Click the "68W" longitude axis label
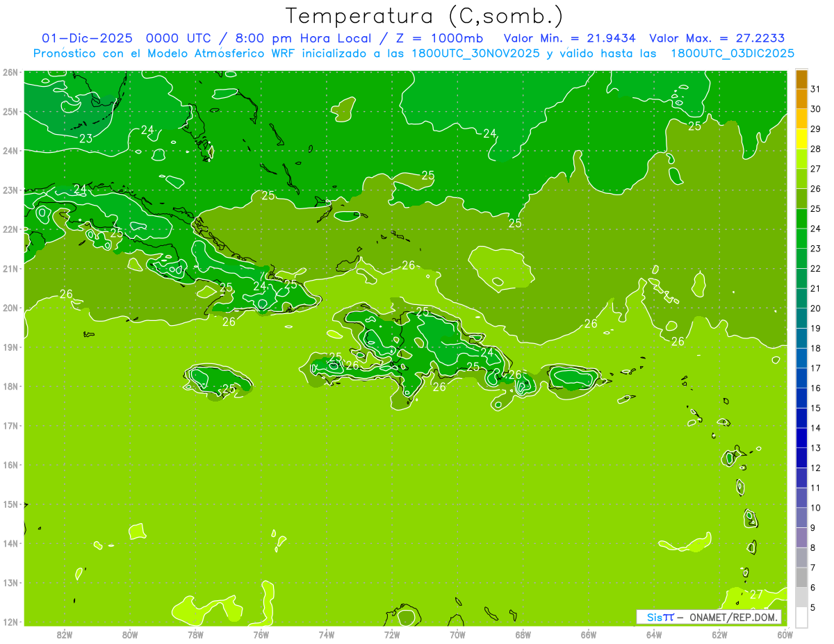This screenshot has height=644, width=834. pyautogui.click(x=523, y=634)
